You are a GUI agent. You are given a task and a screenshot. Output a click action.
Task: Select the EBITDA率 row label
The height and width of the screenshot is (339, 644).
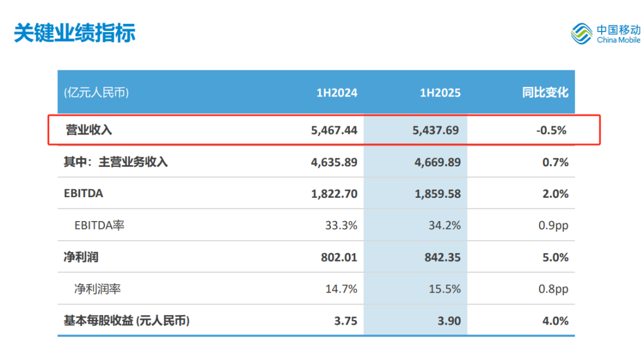tap(100, 225)
